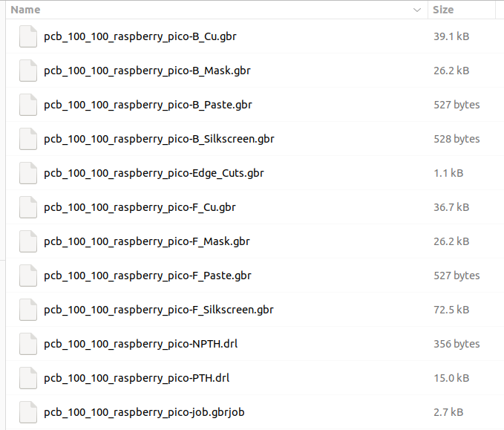
Task: Click the NPTH.drl drill file icon
Action: (28, 344)
